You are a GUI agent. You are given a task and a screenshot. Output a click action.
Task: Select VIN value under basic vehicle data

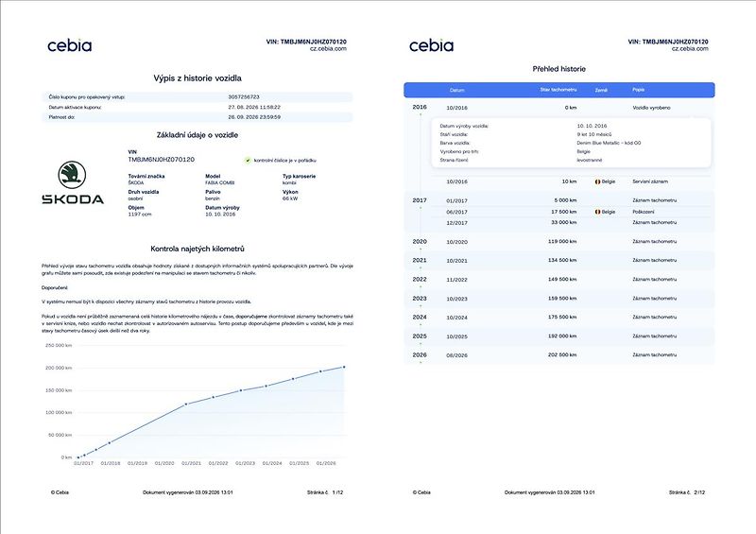(161, 159)
